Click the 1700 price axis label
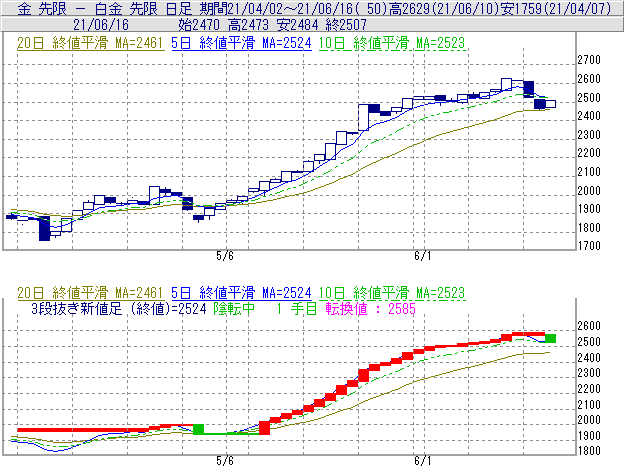Image resolution: width=624 pixels, height=473 pixels. (589, 246)
